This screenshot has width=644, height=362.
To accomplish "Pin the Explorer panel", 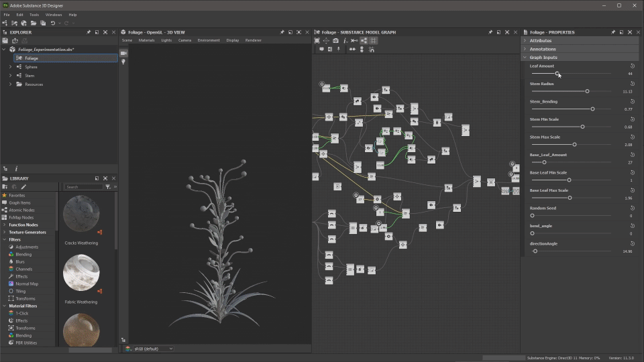I will click(x=89, y=32).
